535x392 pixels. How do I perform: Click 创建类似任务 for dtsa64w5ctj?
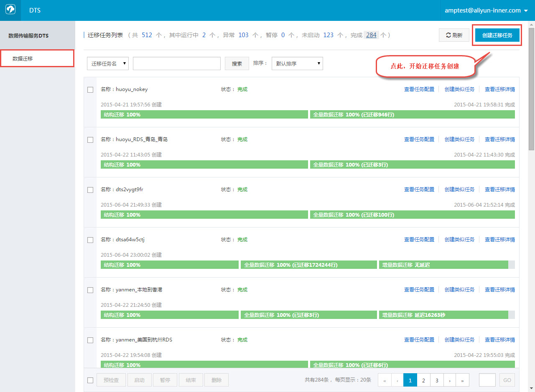pyautogui.click(x=459, y=240)
